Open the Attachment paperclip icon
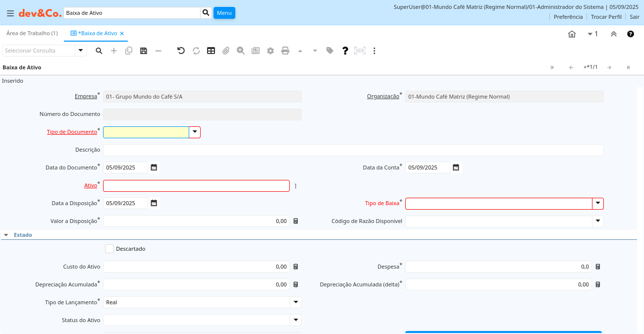The height and width of the screenshot is (334, 644). pyautogui.click(x=226, y=51)
